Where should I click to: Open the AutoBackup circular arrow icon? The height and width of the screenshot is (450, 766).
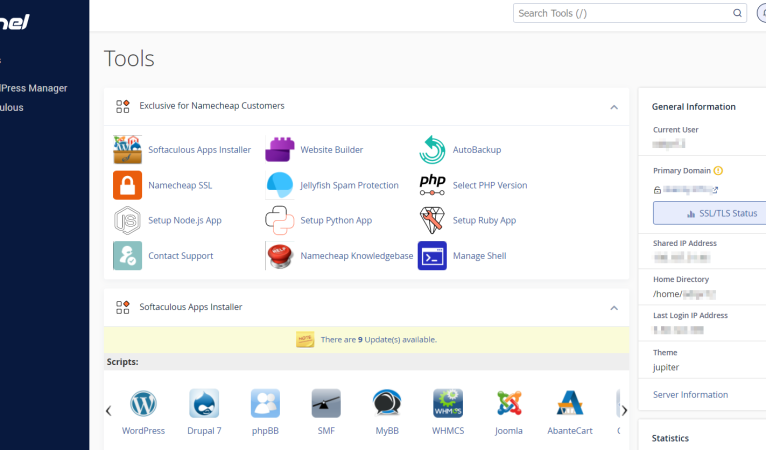[x=432, y=150]
